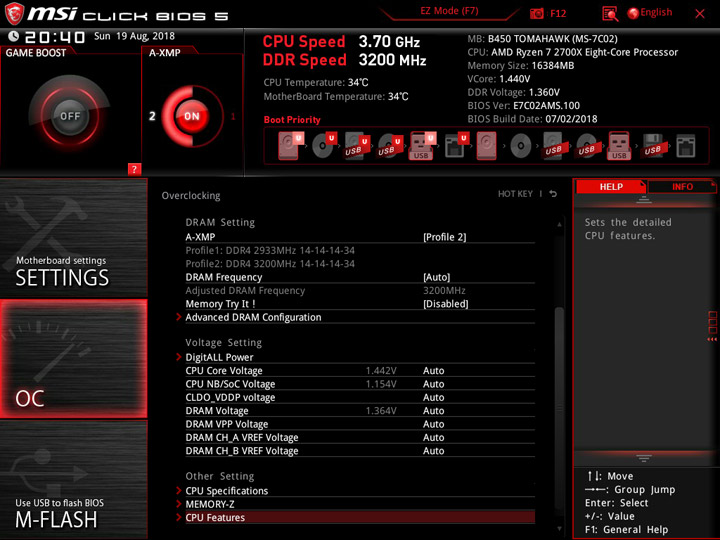Open DRAM Frequency [Auto] option

click(x=436, y=277)
